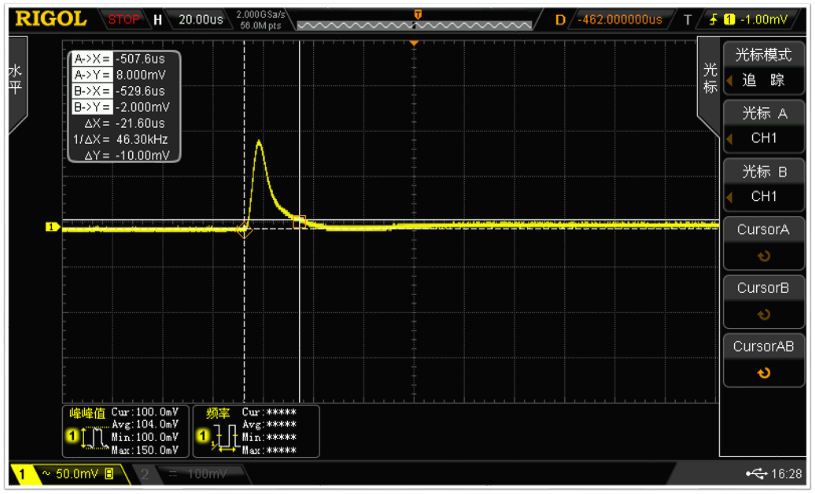Click the frequency (频率) measurement icon
The height and width of the screenshot is (494, 815).
pos(223,437)
